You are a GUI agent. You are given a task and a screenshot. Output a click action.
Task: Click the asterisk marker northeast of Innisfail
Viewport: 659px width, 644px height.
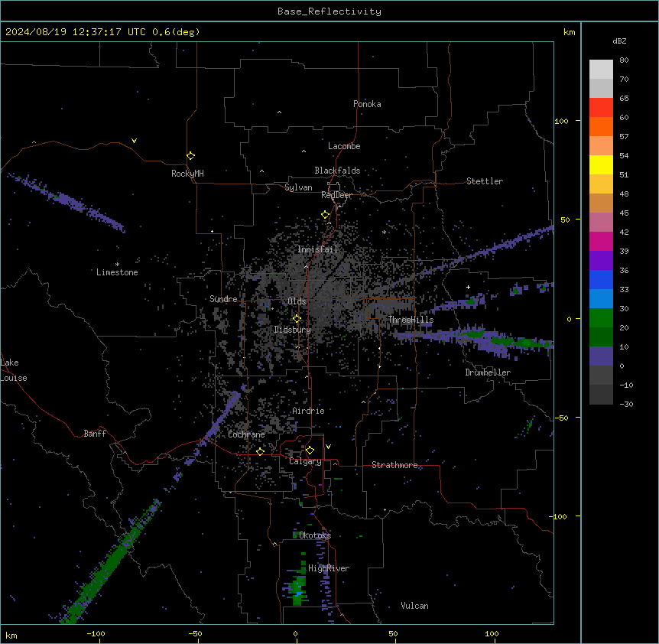pyautogui.click(x=384, y=232)
